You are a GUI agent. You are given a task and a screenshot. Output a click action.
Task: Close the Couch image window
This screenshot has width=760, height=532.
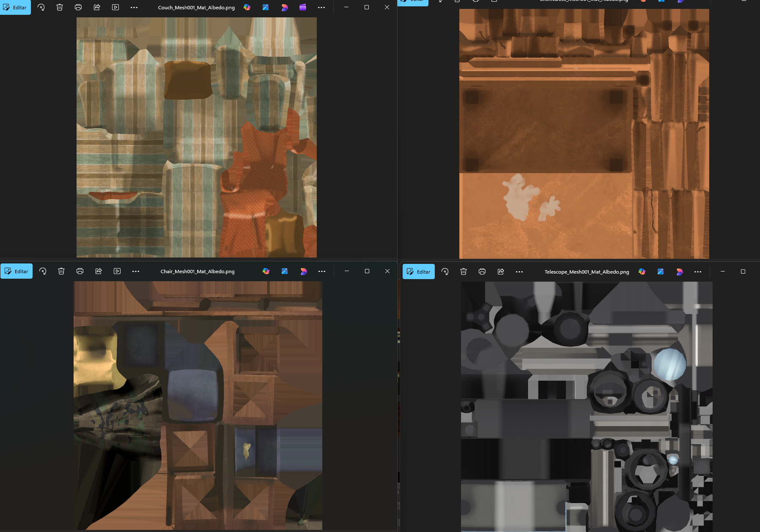click(x=387, y=7)
